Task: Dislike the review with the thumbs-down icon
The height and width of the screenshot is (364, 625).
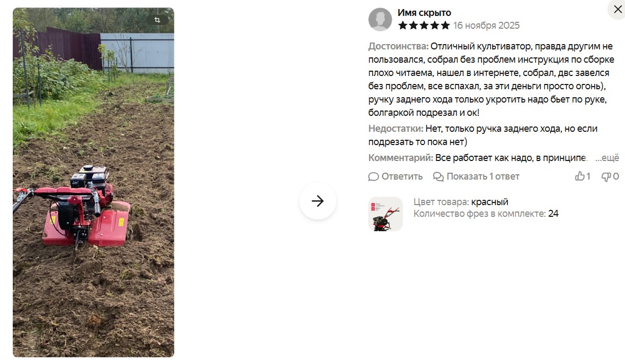Action: 606,176
